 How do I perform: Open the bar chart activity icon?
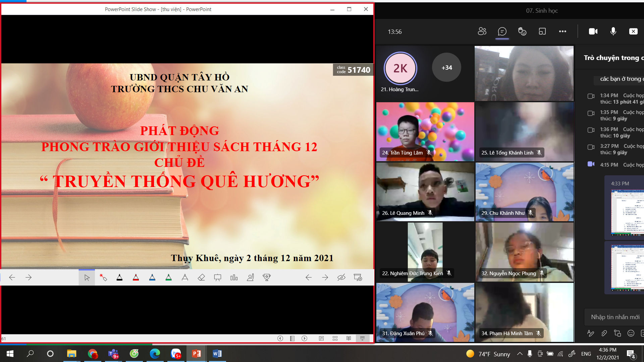point(234,278)
